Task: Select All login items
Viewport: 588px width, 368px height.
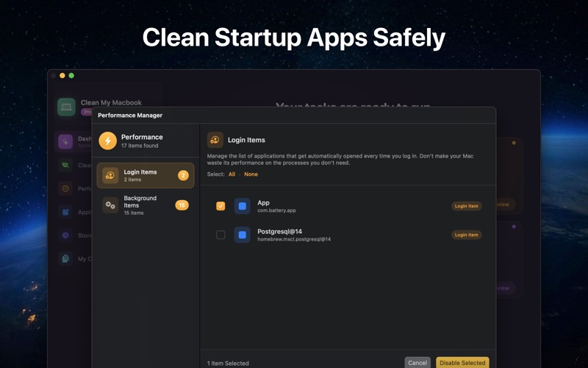Action: [x=232, y=174]
